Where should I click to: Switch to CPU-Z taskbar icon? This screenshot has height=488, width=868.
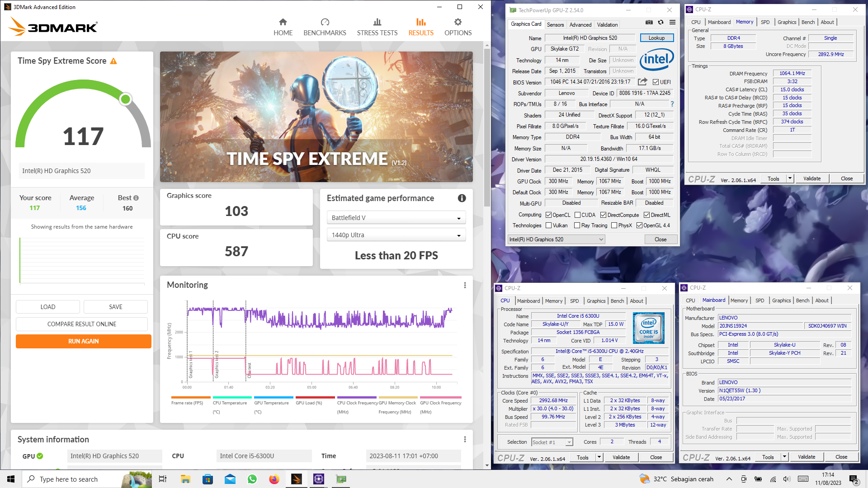coord(319,479)
